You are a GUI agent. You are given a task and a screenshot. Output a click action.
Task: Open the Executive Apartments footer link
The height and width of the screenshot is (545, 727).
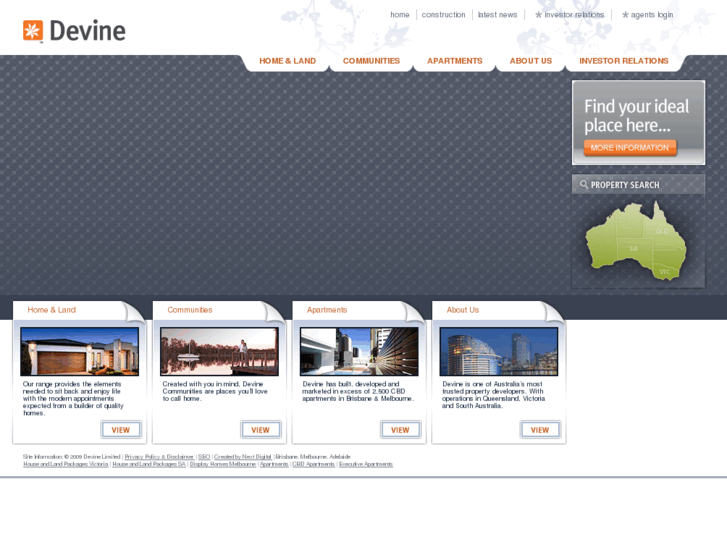point(366,464)
